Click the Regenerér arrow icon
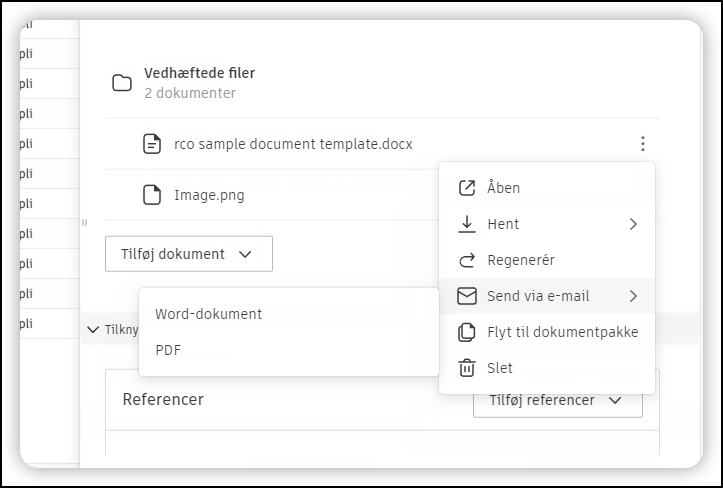Image resolution: width=723 pixels, height=488 pixels. 466,260
